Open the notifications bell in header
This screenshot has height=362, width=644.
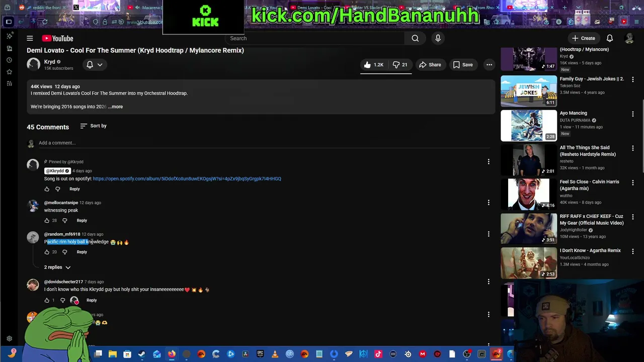click(609, 38)
